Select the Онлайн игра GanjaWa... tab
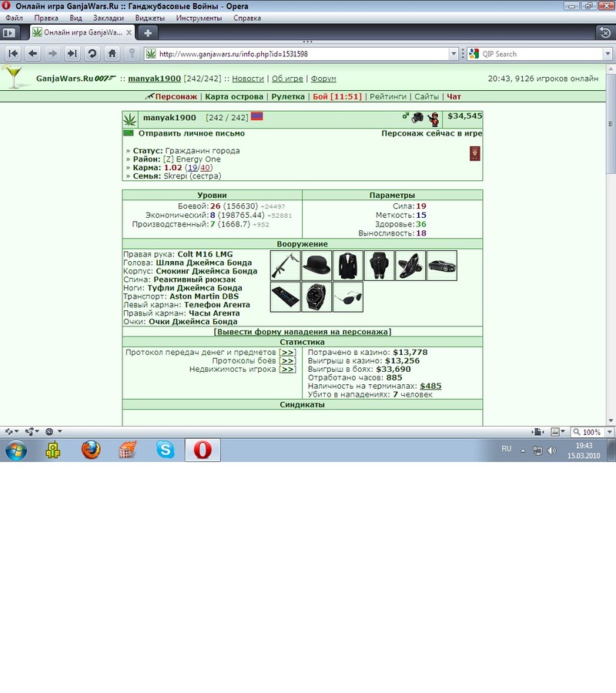Viewport: 616px width, 693px height. tap(82, 32)
